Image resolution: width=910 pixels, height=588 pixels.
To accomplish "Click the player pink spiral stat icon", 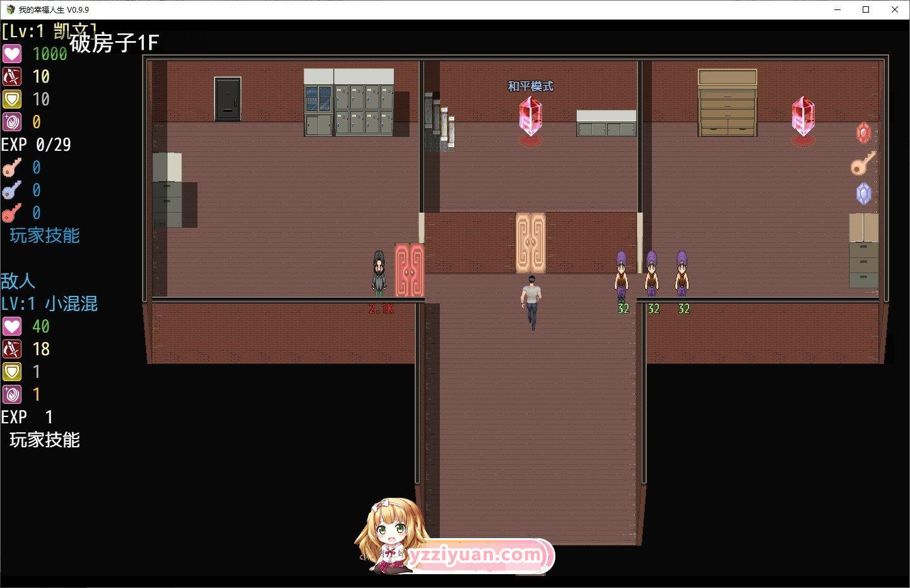I will [x=12, y=122].
